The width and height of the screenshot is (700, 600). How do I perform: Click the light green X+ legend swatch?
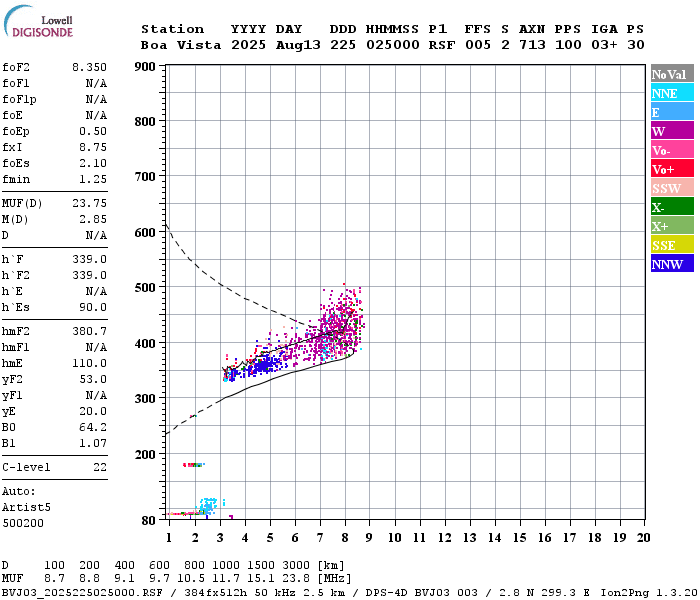tap(671, 226)
